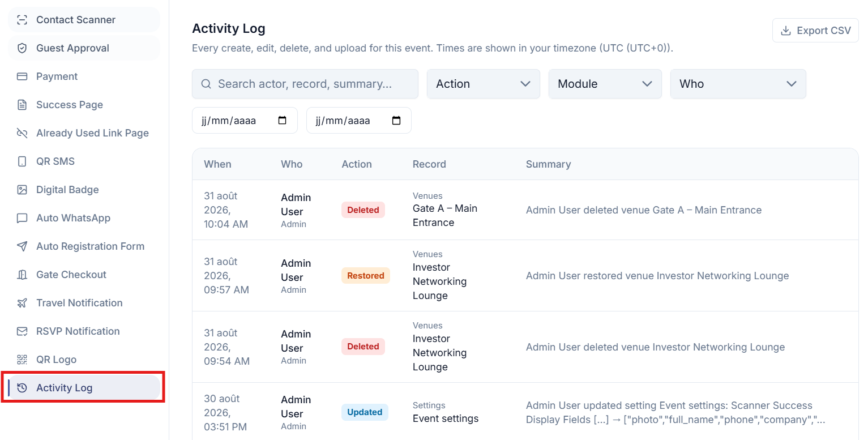The image size is (868, 440).
Task: Open the Who filter dropdown
Action: (x=738, y=84)
